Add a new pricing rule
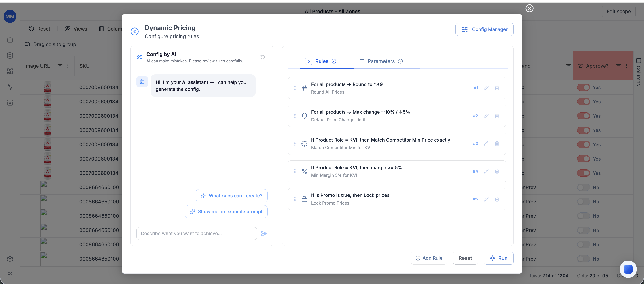Screen dimensions: 644x284 pyautogui.click(x=429, y=258)
